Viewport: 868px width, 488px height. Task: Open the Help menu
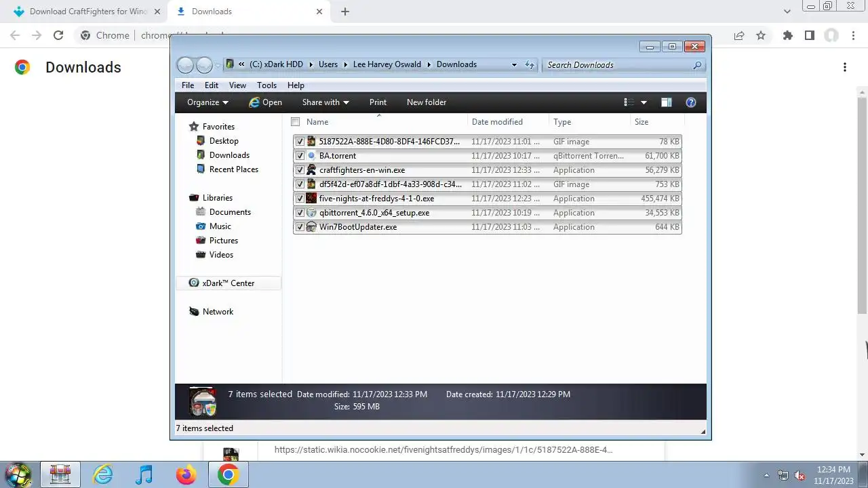[296, 85]
